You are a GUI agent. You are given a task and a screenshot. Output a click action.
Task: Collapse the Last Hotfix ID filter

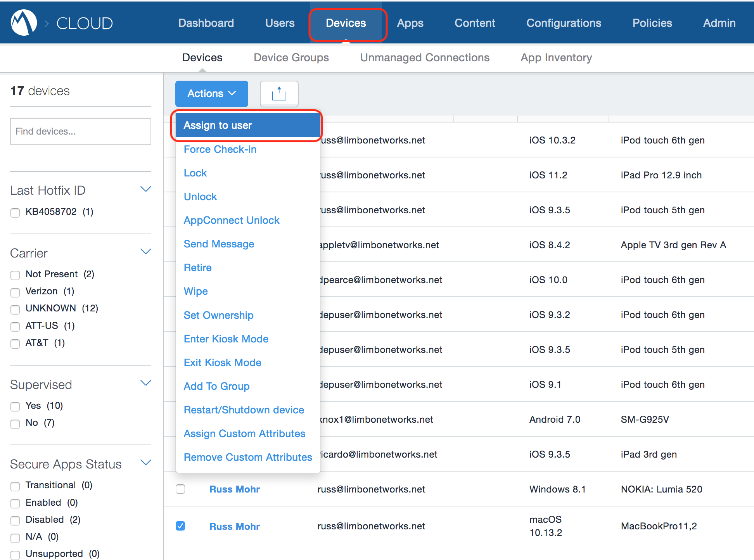(x=145, y=189)
